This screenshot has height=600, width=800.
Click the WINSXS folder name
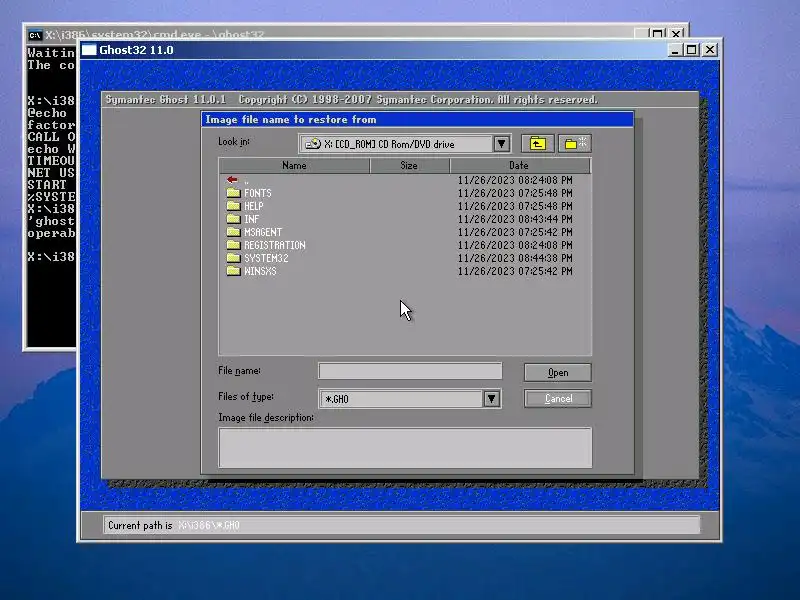[x=260, y=271]
